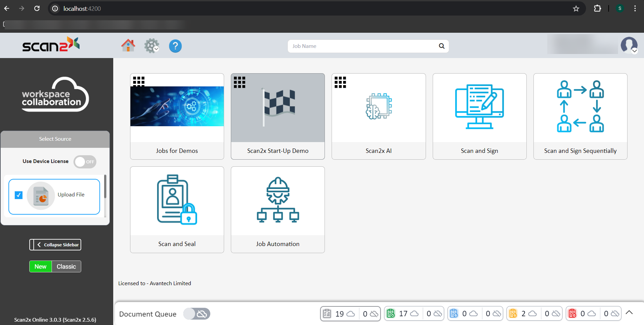The width and height of the screenshot is (644, 325).
Task: Click the Home house icon
Action: 128,46
